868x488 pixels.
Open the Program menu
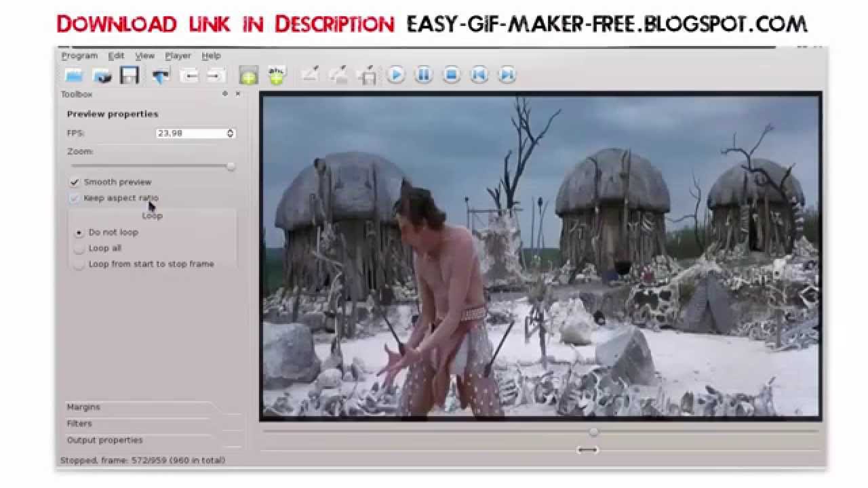(x=79, y=56)
